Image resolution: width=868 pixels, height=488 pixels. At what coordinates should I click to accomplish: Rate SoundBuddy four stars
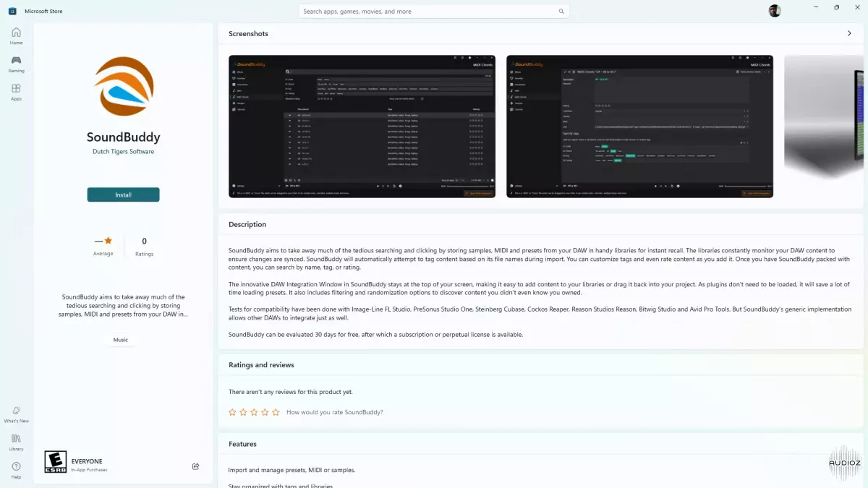pos(265,412)
